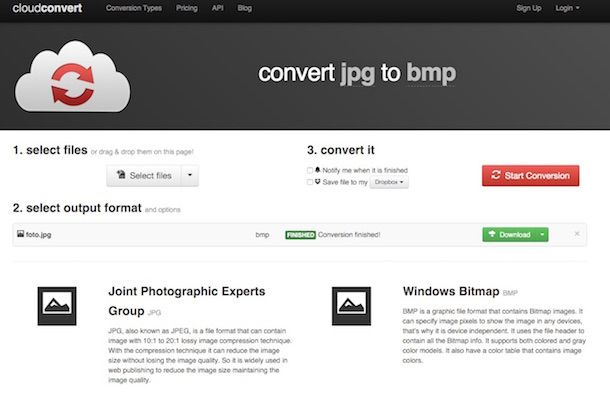
Task: Click the Start Conversion button
Action: (x=531, y=176)
